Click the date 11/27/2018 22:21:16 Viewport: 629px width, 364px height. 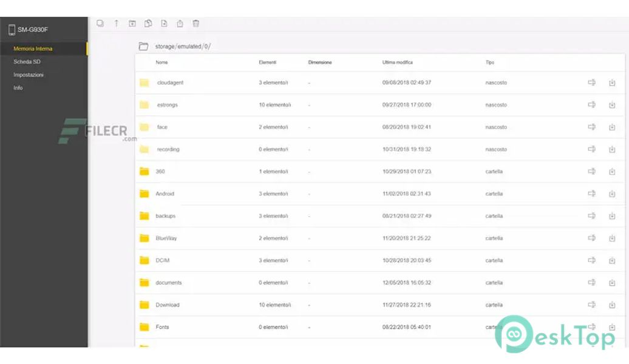click(x=406, y=305)
